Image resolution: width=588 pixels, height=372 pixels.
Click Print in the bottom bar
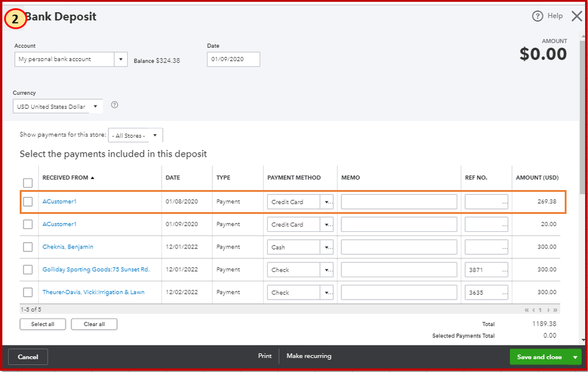pyautogui.click(x=265, y=356)
